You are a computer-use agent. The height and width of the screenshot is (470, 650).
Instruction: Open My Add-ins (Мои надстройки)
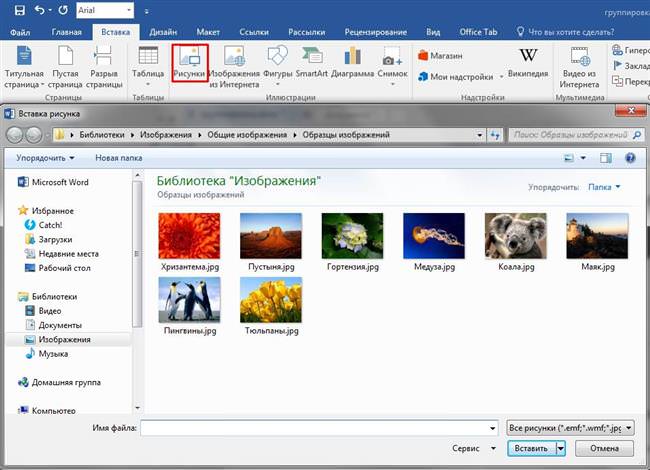tap(461, 77)
